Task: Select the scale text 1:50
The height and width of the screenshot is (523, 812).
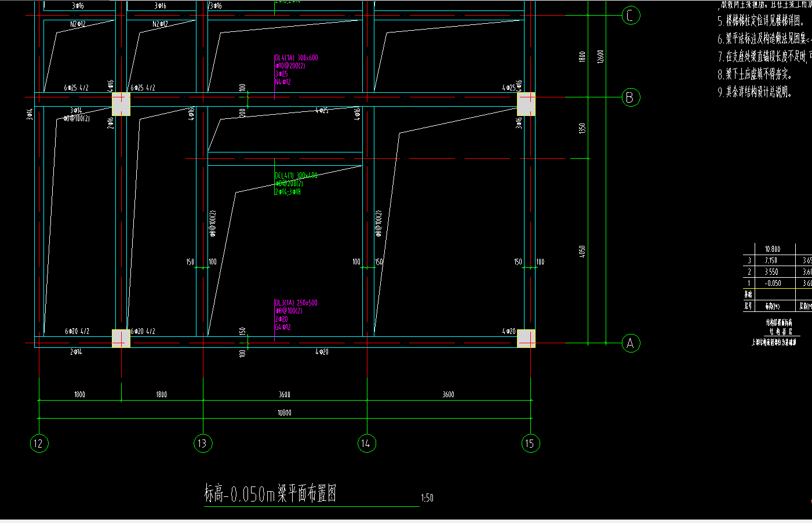Action: tap(427, 498)
